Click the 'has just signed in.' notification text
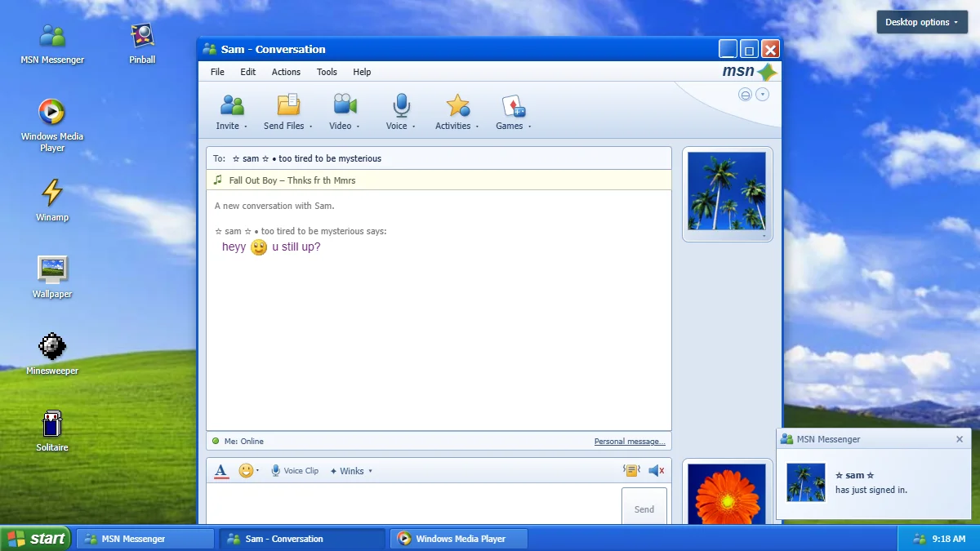The image size is (980, 551). coord(871,490)
